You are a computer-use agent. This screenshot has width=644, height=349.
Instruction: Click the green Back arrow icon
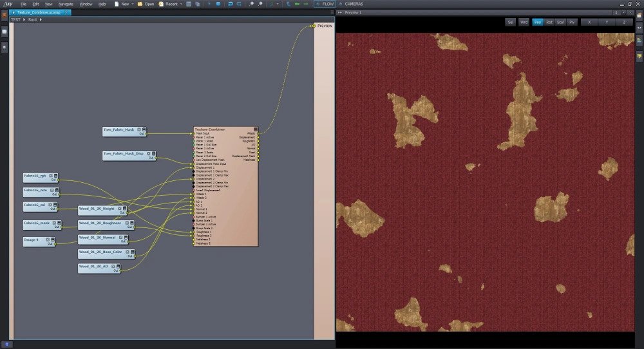(297, 4)
